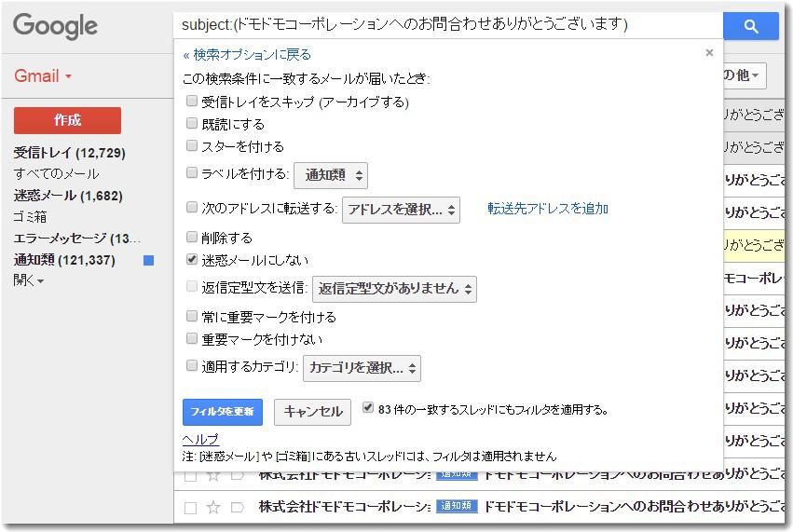Open エラーメッセージ label
793x532 pixels.
pos(76,239)
